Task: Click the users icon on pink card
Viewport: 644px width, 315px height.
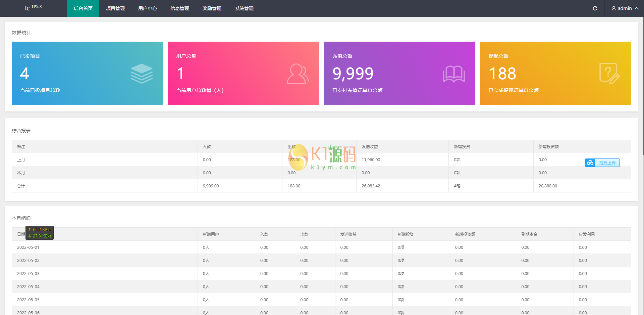Action: click(298, 74)
